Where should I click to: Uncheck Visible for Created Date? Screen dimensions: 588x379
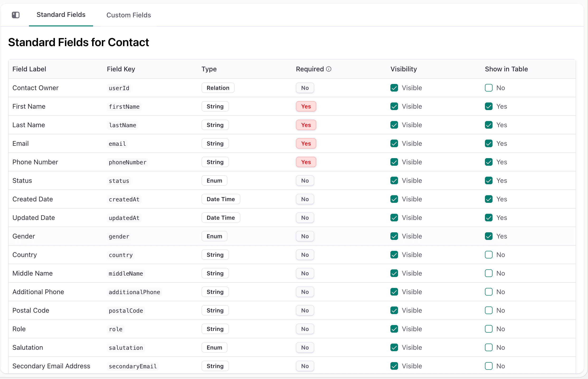[394, 199]
